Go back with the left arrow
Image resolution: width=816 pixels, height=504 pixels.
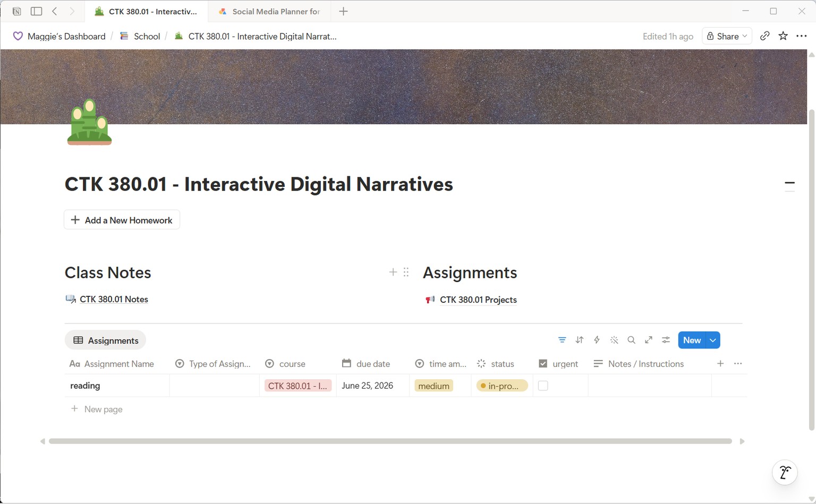pyautogui.click(x=55, y=11)
